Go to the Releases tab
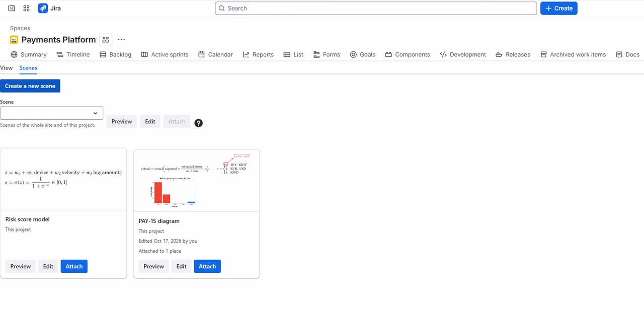This screenshot has height=315, width=644. pos(513,54)
